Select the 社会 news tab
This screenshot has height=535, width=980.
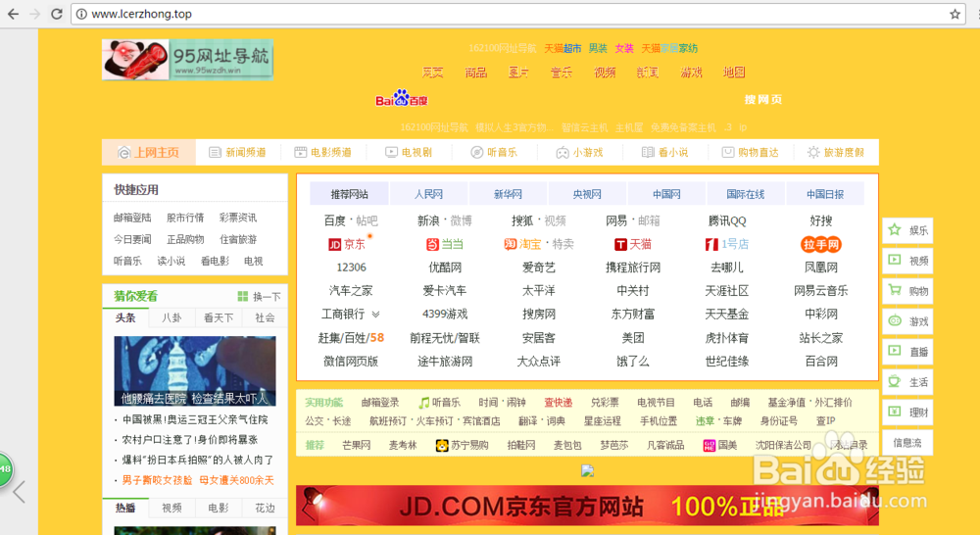click(x=265, y=317)
